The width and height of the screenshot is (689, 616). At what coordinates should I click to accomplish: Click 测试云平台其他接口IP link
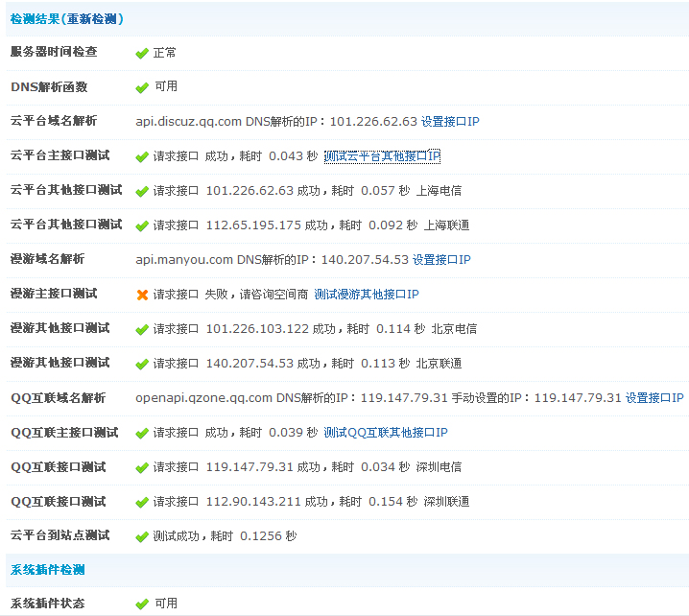click(382, 156)
